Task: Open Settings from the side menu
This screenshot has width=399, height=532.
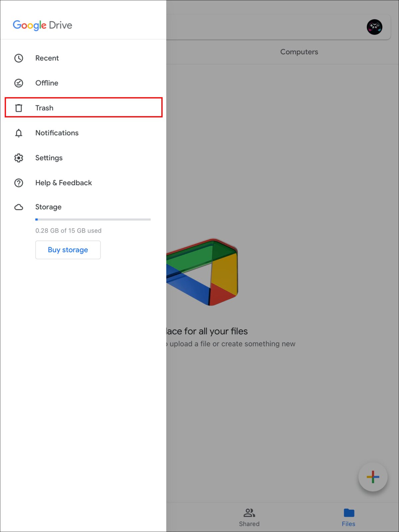Action: [49, 158]
